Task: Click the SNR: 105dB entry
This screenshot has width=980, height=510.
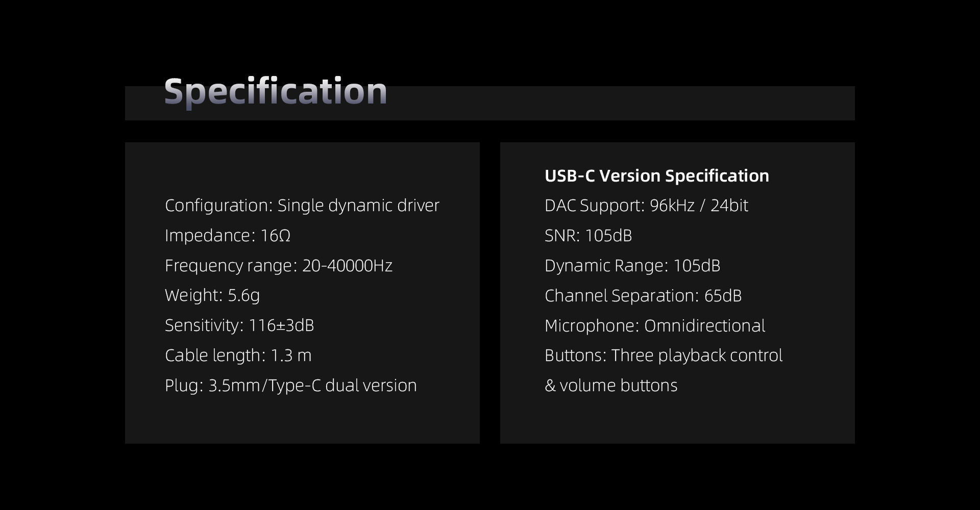Action: tap(589, 236)
